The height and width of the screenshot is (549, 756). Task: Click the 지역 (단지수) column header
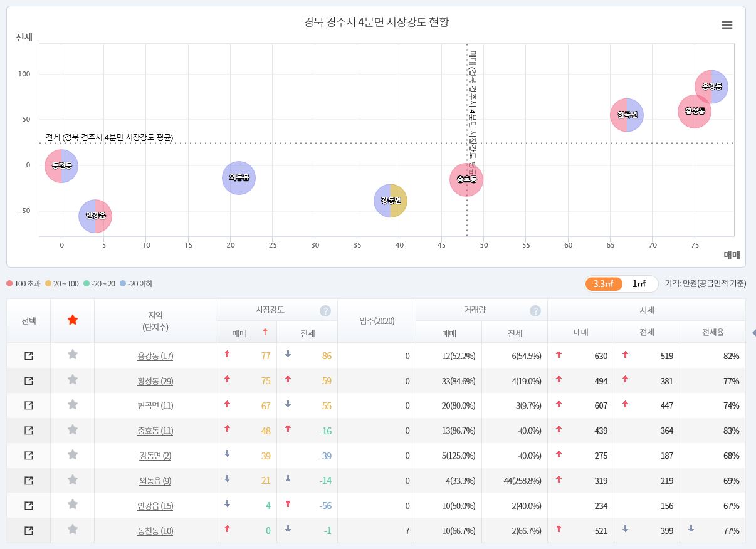coord(155,321)
